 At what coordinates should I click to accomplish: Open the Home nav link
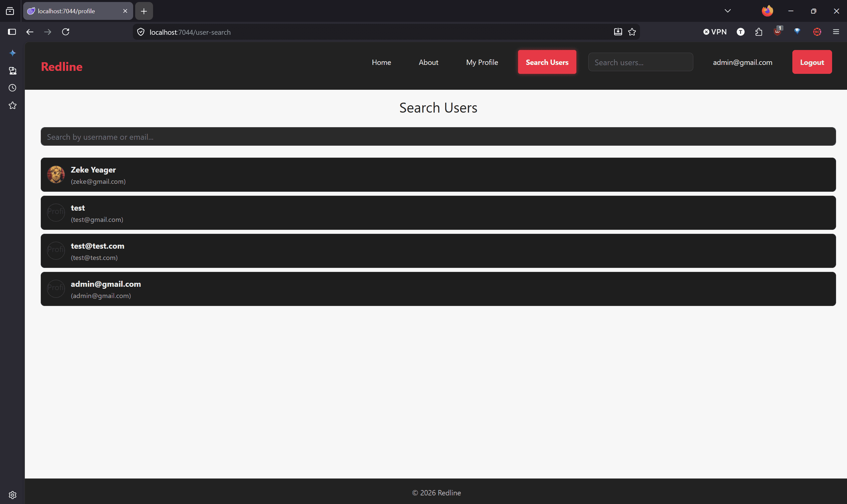pyautogui.click(x=381, y=62)
